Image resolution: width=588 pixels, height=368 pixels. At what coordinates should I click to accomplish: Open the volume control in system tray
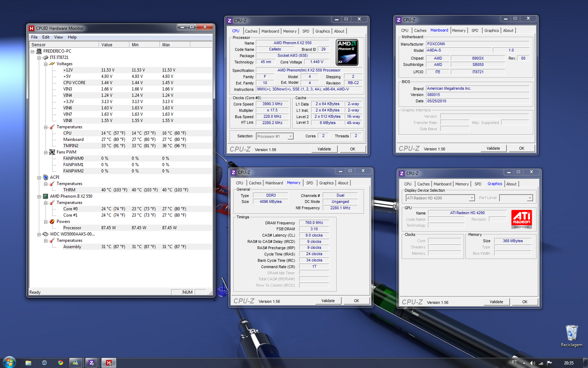(x=533, y=363)
